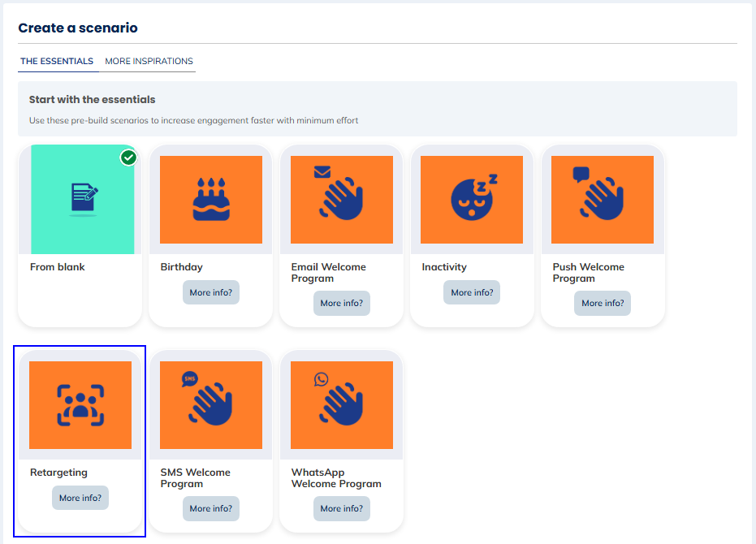The image size is (756, 544).
Task: Click the SMS Welcome Program icon
Action: 210,404
